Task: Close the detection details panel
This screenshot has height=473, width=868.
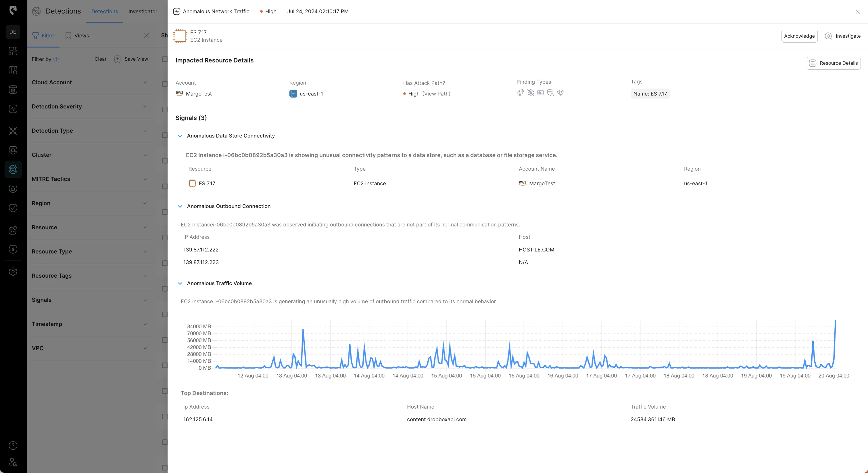Action: [x=858, y=12]
